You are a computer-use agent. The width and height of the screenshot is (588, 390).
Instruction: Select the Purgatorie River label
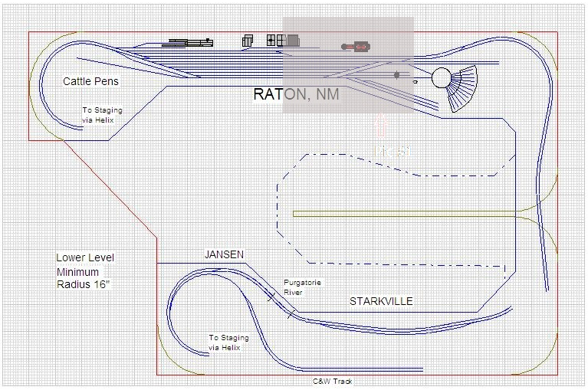[x=304, y=287]
